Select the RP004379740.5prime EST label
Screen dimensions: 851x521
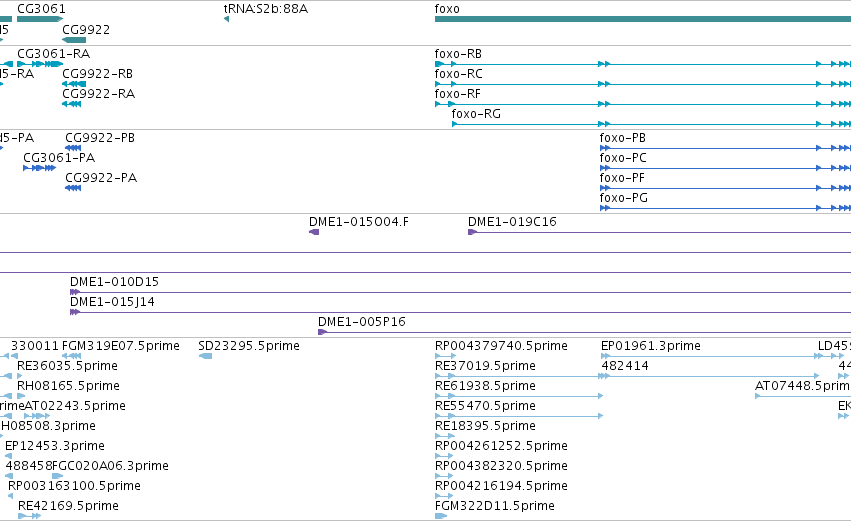(501, 346)
